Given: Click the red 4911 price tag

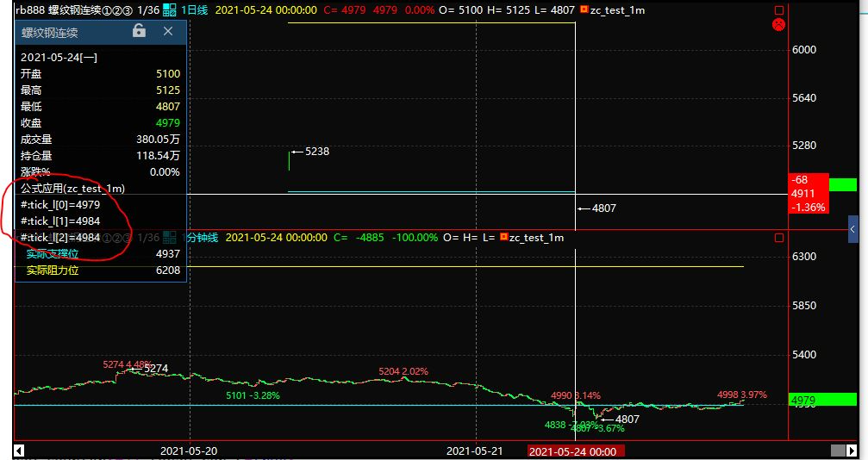Looking at the screenshot, I should [x=809, y=194].
